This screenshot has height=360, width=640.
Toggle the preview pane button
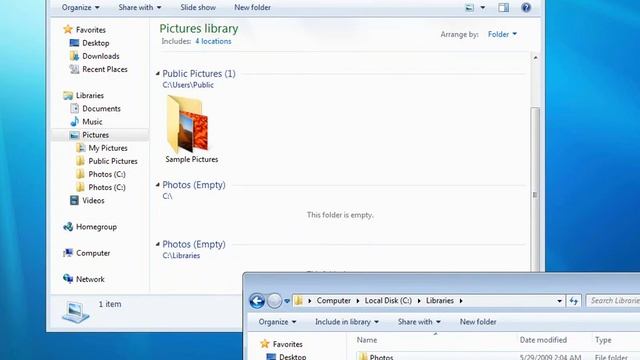(504, 7)
